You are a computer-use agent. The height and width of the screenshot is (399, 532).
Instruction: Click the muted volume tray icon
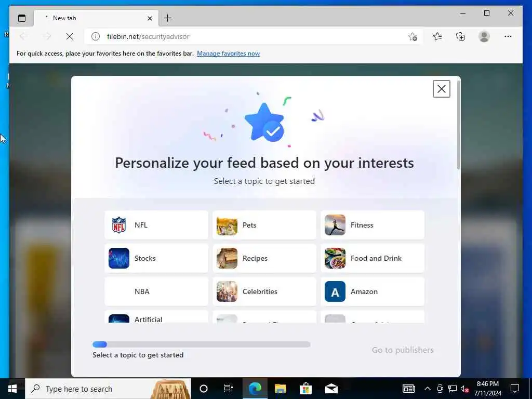[x=465, y=389]
